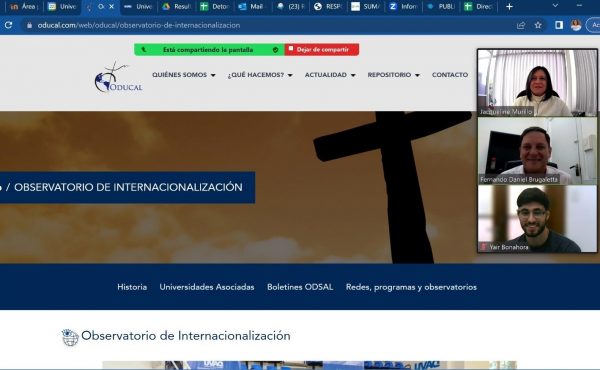
Task: Select Jacqueline Murillo video tile
Action: click(537, 83)
